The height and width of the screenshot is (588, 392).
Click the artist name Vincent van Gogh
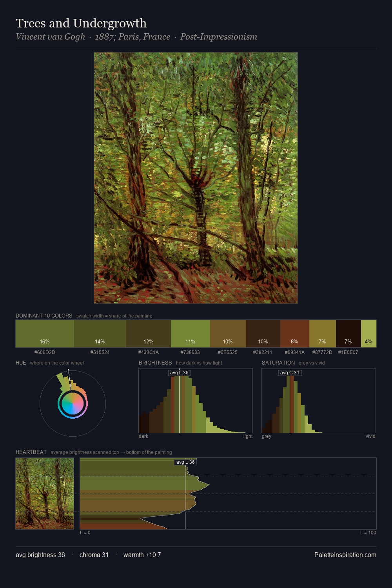click(50, 37)
